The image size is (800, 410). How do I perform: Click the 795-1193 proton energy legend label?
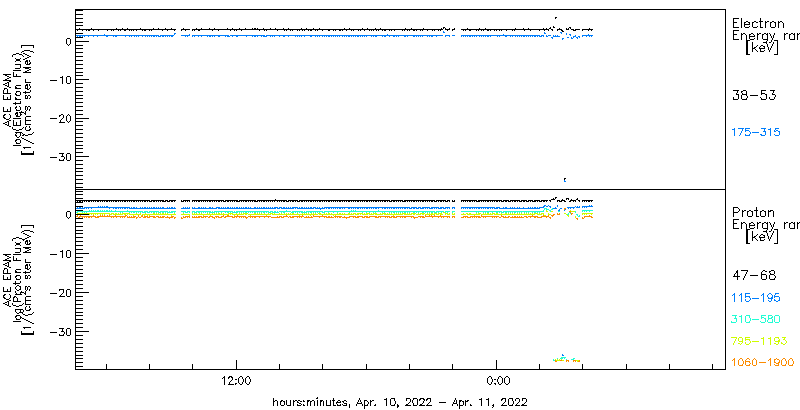point(759,341)
